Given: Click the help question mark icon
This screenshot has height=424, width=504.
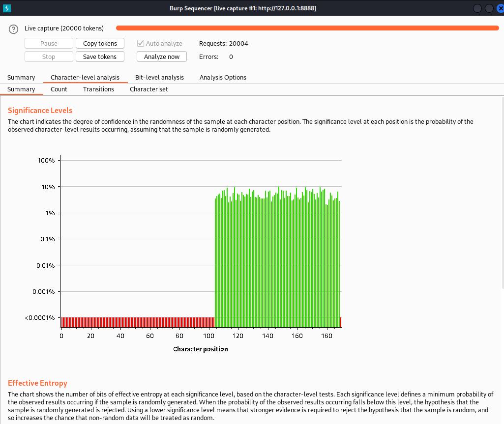Looking at the screenshot, I should [x=13, y=29].
